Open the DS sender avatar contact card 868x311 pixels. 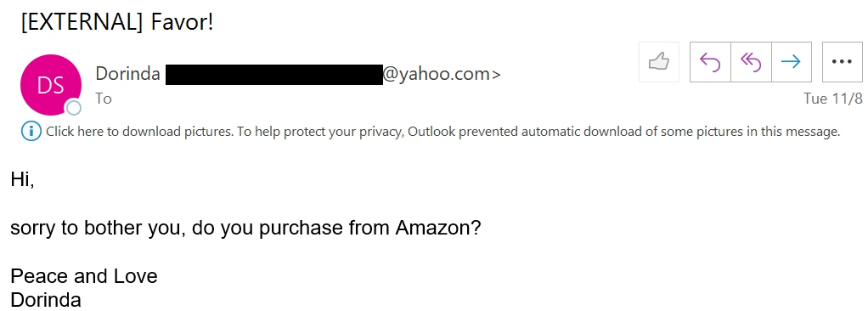(51, 85)
